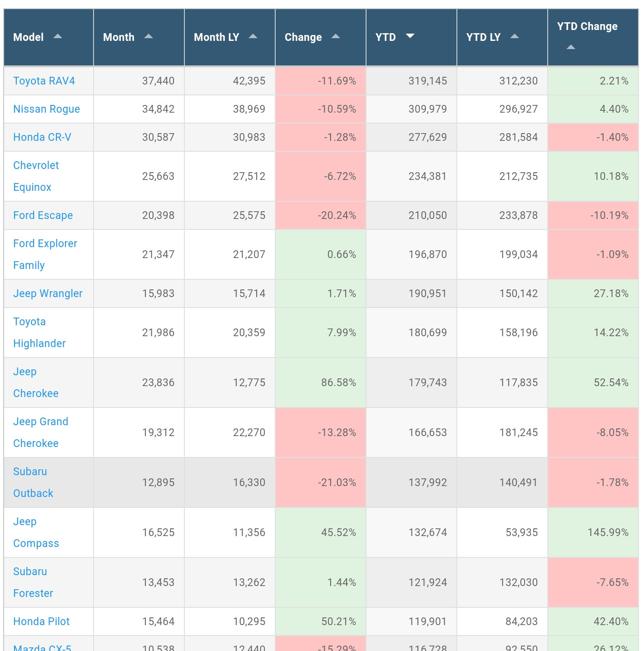Open the Ford Escape link
The image size is (644, 651).
coord(43,215)
